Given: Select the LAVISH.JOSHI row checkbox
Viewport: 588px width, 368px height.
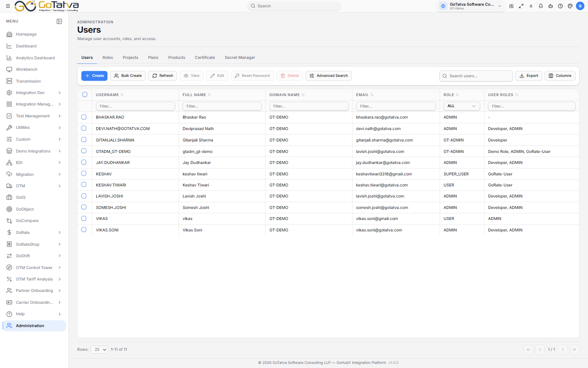Looking at the screenshot, I should [84, 196].
